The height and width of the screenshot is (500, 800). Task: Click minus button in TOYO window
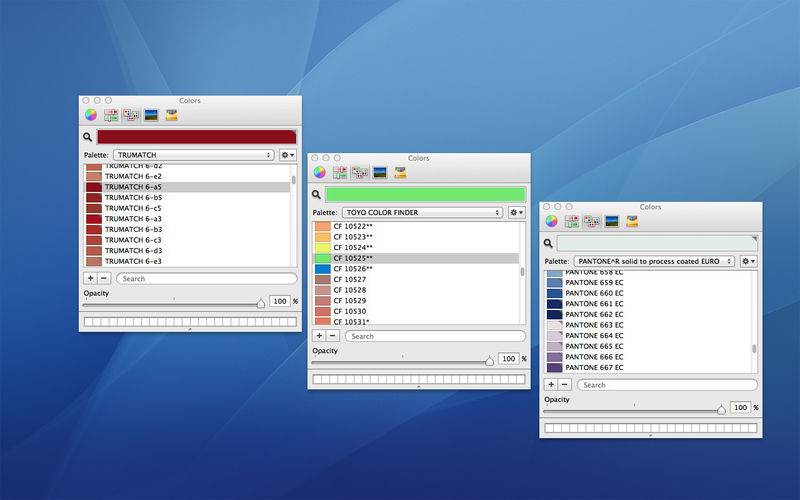(x=332, y=336)
